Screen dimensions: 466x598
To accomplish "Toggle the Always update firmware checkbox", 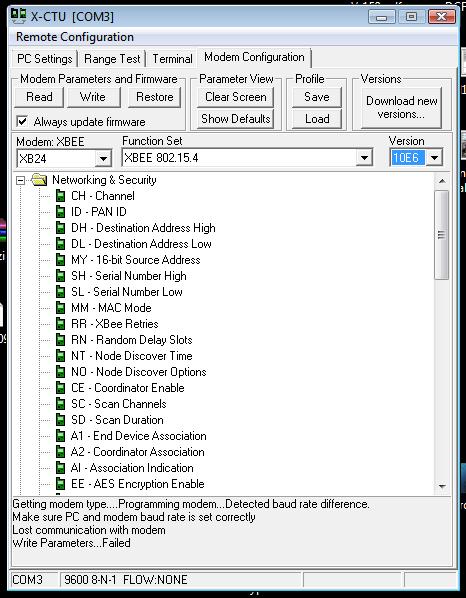I will (22, 122).
